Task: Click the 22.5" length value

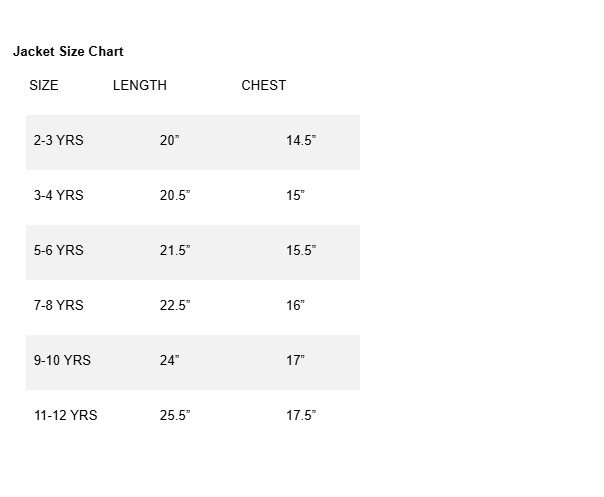Action: click(x=175, y=306)
